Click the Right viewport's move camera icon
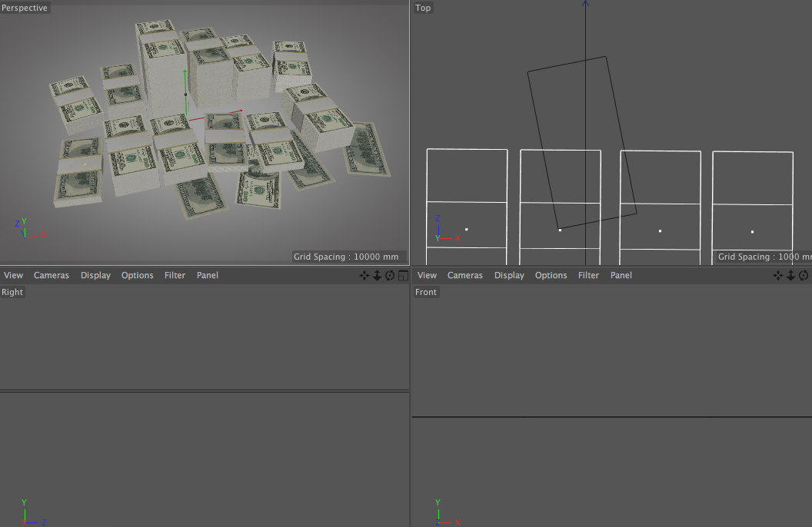This screenshot has width=812, height=527. click(364, 276)
